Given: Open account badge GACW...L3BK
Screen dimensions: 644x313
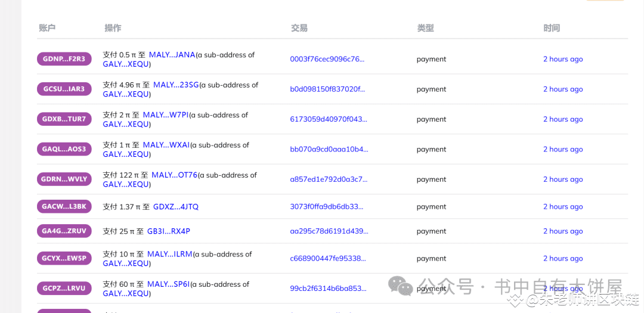Looking at the screenshot, I should tap(64, 207).
